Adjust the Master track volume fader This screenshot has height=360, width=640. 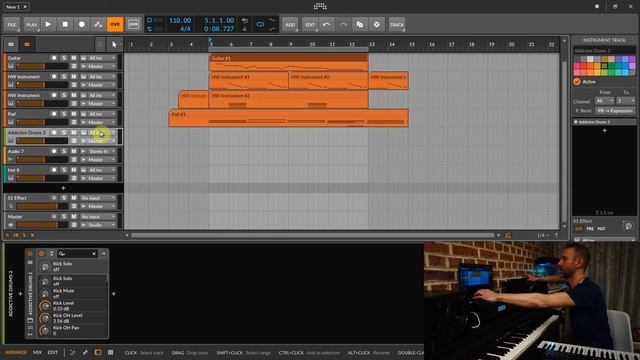coord(42,225)
